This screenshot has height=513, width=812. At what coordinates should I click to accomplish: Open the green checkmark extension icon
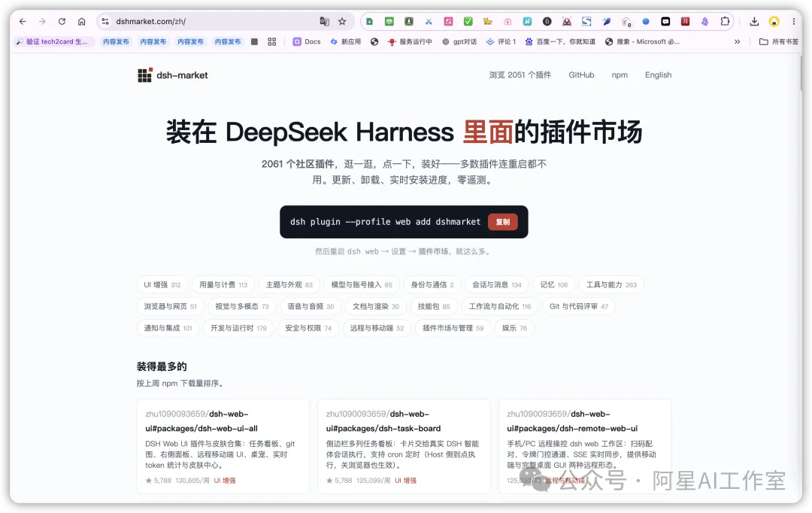click(x=468, y=21)
